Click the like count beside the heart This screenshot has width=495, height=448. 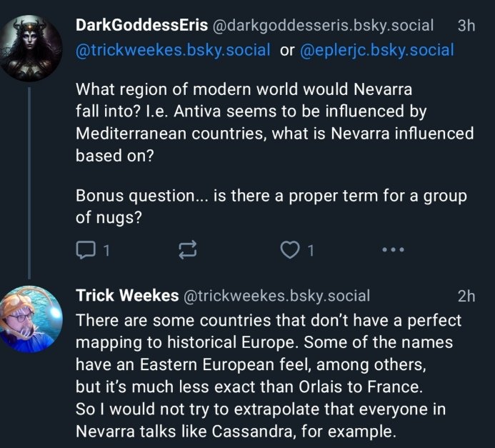[x=310, y=250]
